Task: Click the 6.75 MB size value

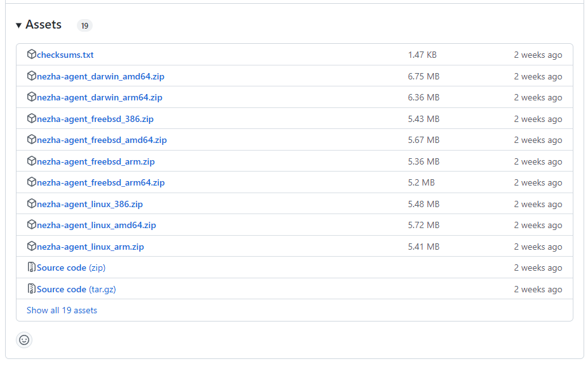Action: click(424, 77)
